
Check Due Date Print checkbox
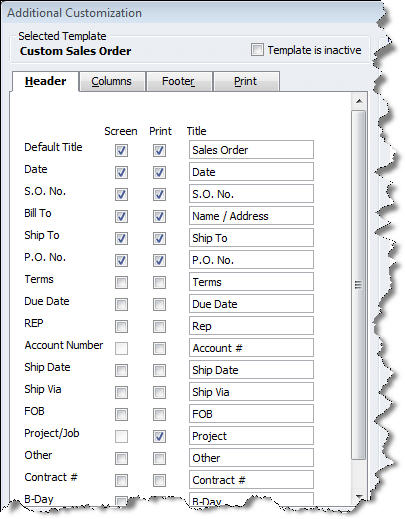(159, 304)
